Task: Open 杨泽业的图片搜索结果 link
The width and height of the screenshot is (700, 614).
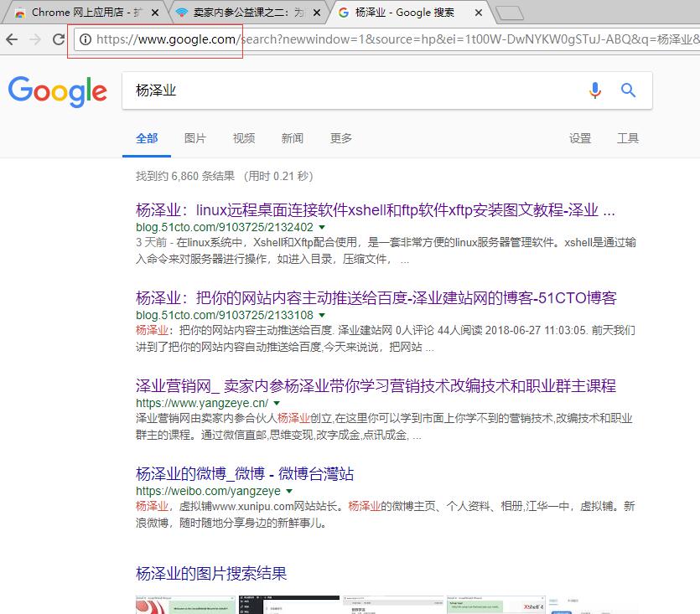Action: coord(211,574)
